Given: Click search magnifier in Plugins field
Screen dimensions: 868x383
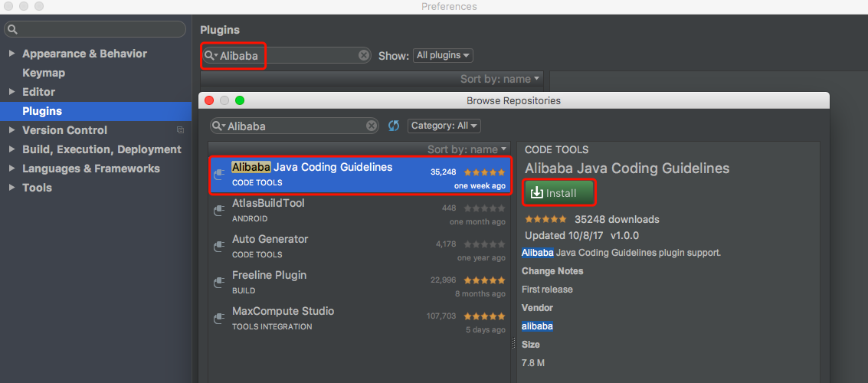Looking at the screenshot, I should pyautogui.click(x=211, y=55).
